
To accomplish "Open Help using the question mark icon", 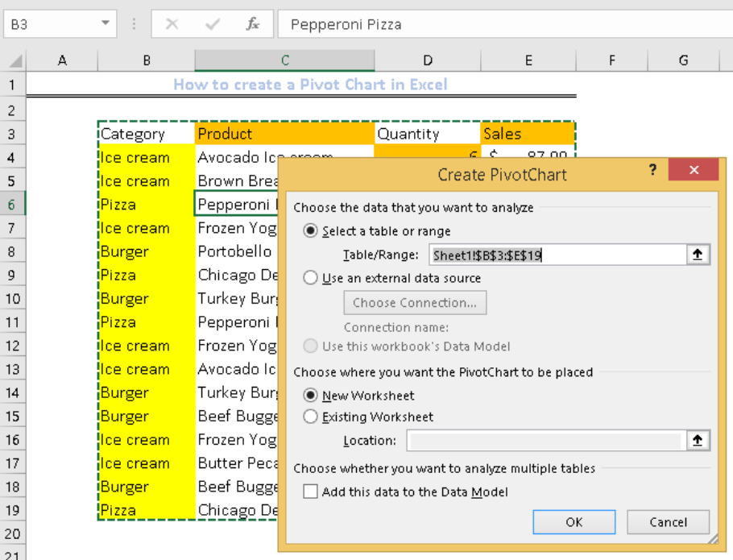I will click(x=652, y=170).
